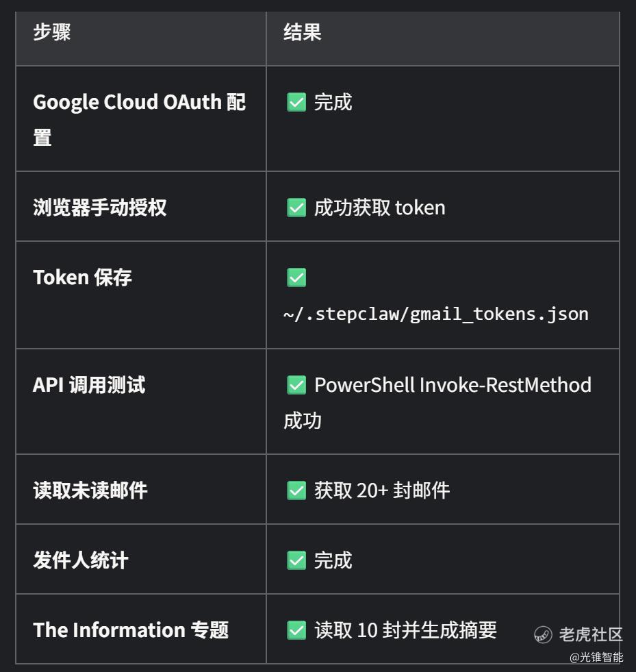The image size is (636, 672).
Task: Select the Google Cloud OAuth 配置 step cell
Action: [x=139, y=119]
